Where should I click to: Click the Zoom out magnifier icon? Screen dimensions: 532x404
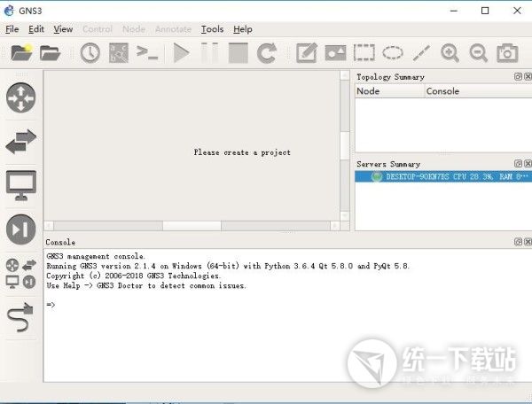click(x=479, y=53)
